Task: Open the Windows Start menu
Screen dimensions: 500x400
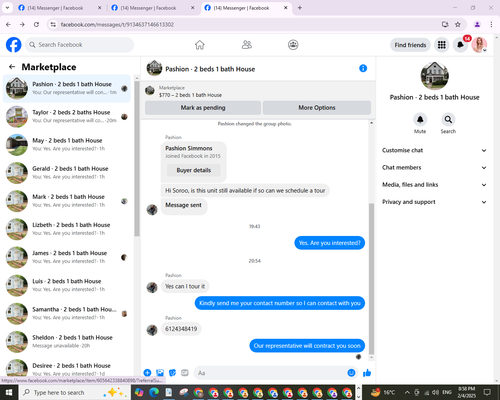Action: click(9, 392)
